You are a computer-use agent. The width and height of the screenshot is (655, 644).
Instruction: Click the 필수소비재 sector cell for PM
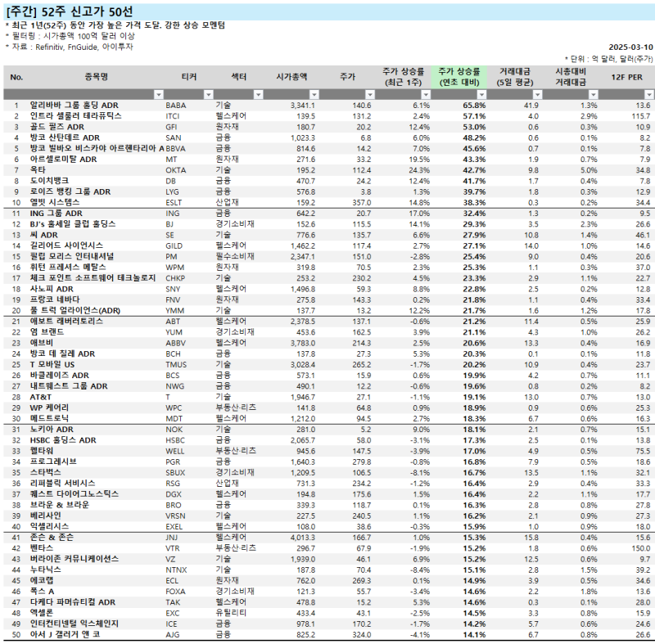coord(235,256)
